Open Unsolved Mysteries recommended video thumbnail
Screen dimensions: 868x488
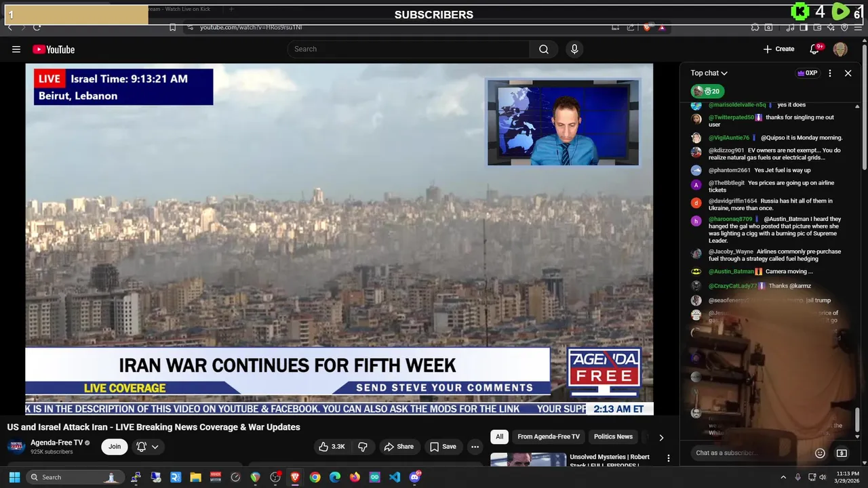pyautogui.click(x=528, y=460)
